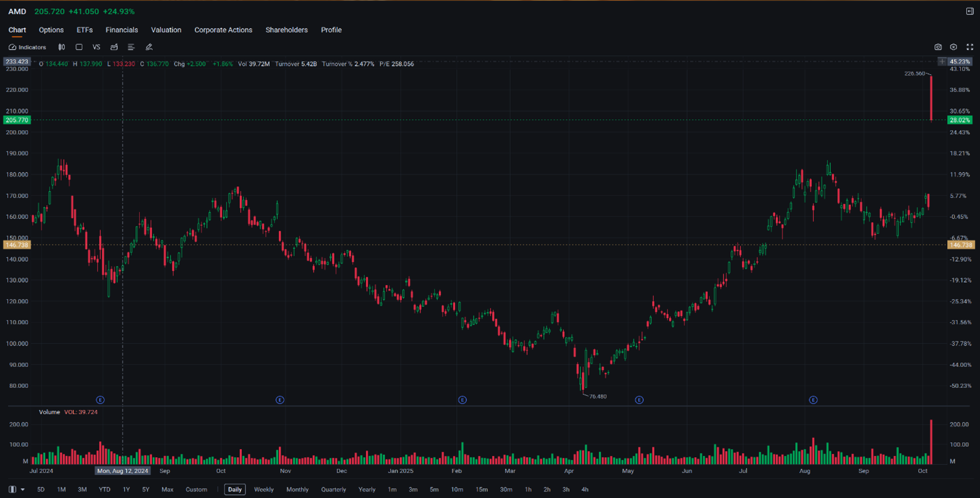Go to the Financials tab
Viewport: 980px width, 498px height.
coord(122,30)
